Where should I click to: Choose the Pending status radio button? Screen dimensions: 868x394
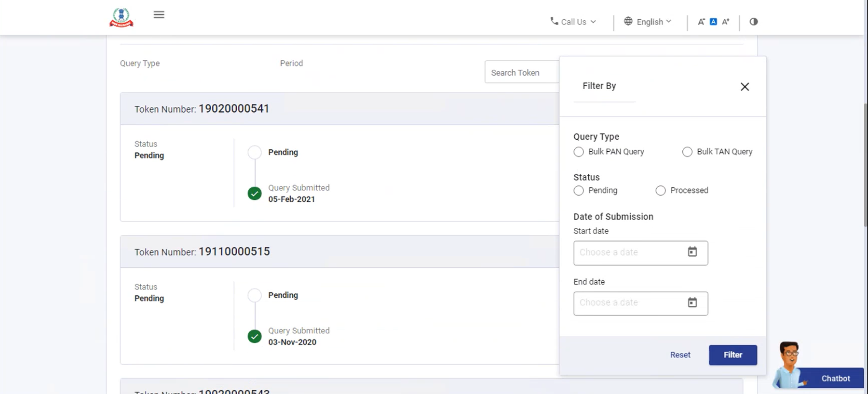tap(579, 191)
